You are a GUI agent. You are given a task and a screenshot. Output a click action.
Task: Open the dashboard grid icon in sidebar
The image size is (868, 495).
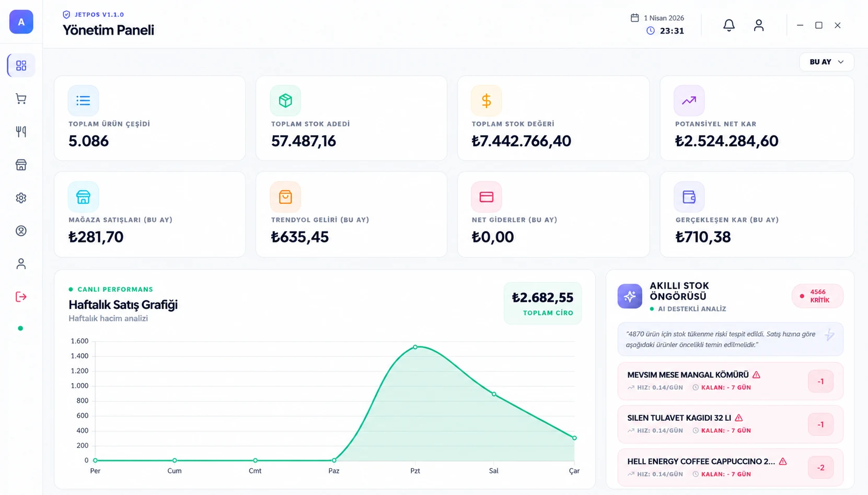click(x=21, y=65)
